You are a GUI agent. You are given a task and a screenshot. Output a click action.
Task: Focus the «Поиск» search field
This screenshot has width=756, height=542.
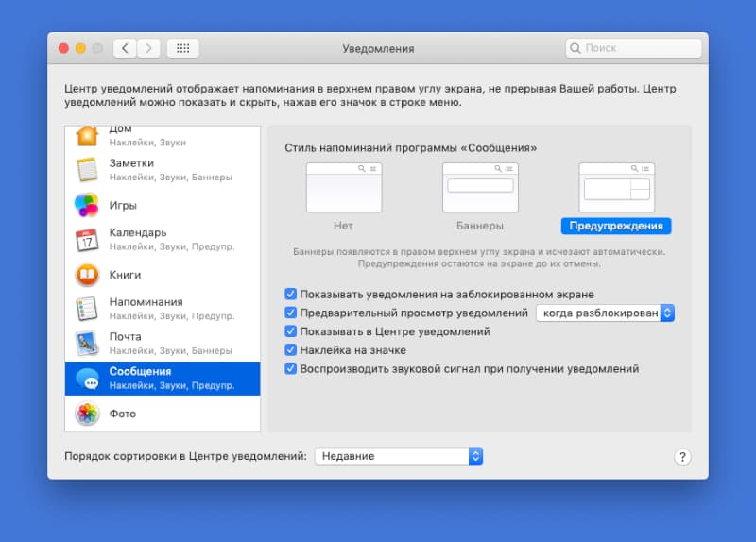point(633,48)
